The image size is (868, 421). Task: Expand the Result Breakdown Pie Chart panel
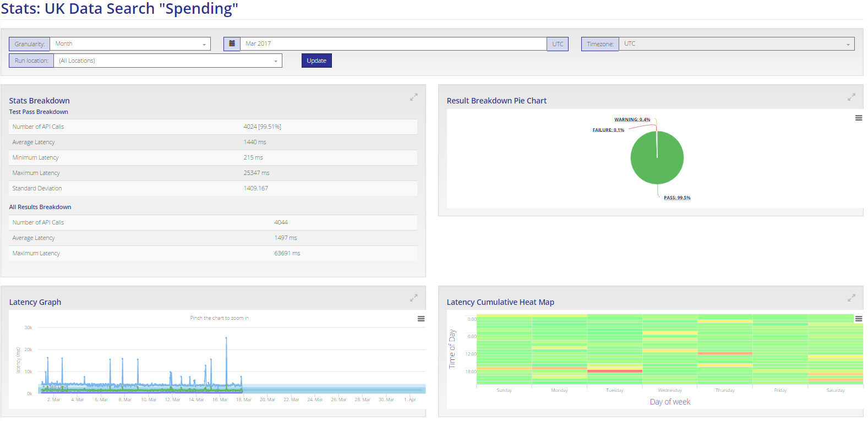click(851, 97)
